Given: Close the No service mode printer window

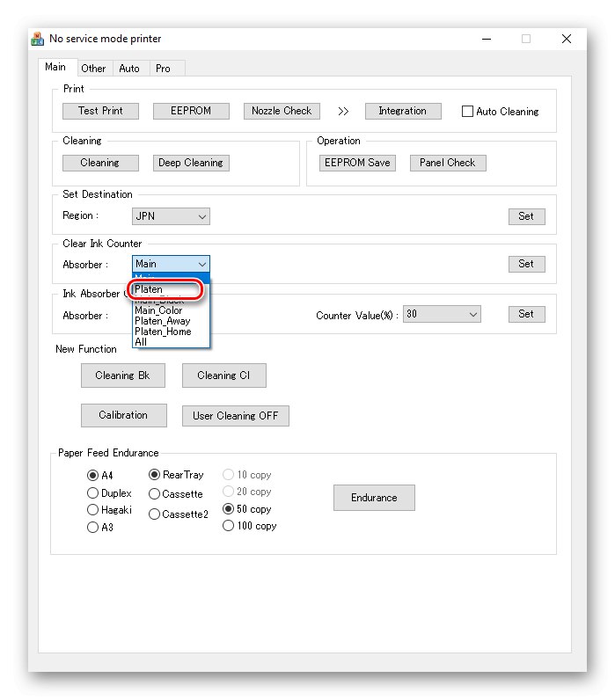Looking at the screenshot, I should pyautogui.click(x=567, y=40).
